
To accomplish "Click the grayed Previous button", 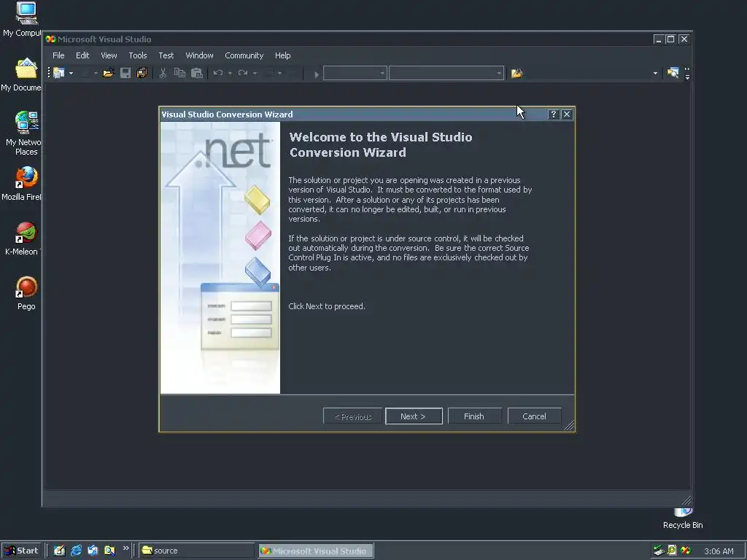I will coord(352,416).
